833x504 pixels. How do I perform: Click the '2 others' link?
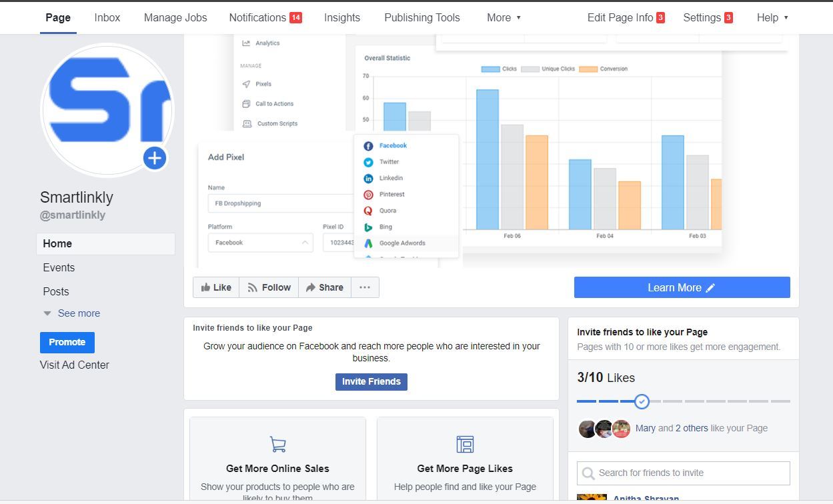pos(692,429)
